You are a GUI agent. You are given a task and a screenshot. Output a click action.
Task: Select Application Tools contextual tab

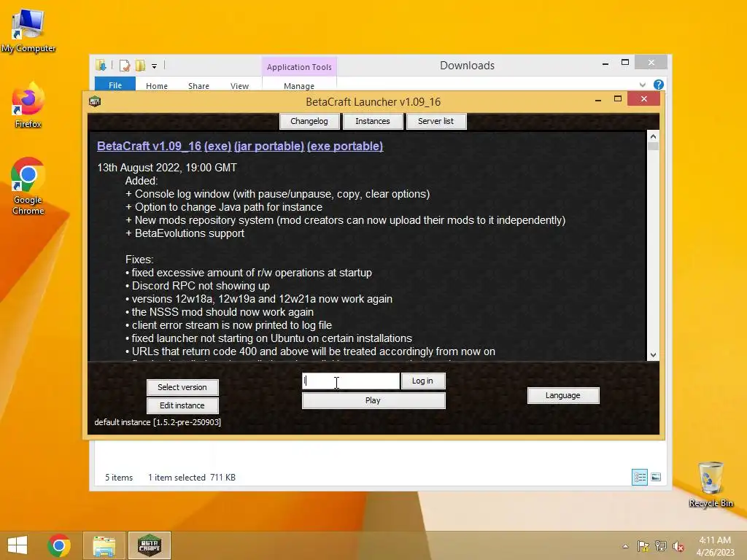click(x=299, y=67)
